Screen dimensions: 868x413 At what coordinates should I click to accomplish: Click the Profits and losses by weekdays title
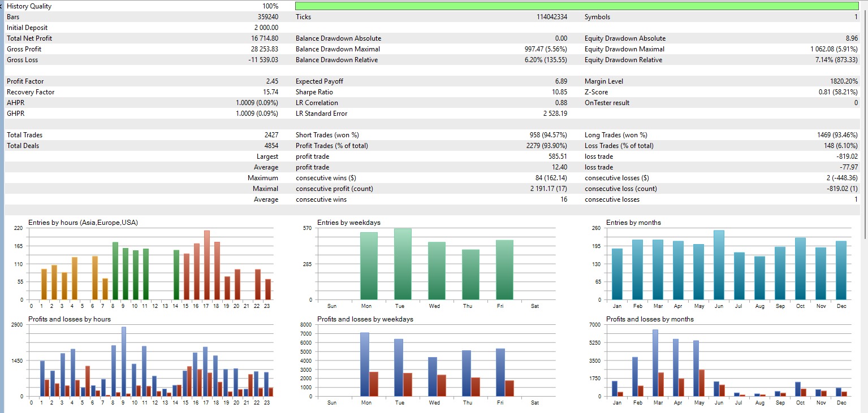(365, 319)
